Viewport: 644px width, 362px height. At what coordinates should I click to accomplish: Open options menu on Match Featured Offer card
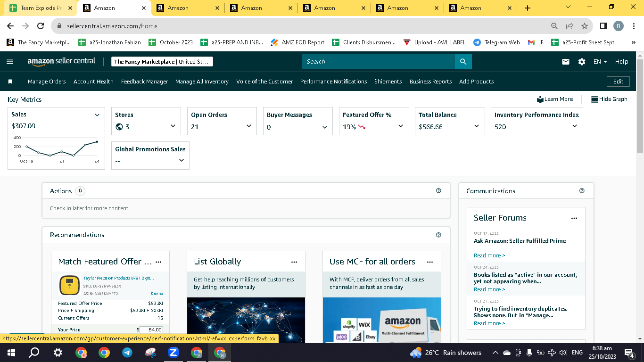[158, 262]
